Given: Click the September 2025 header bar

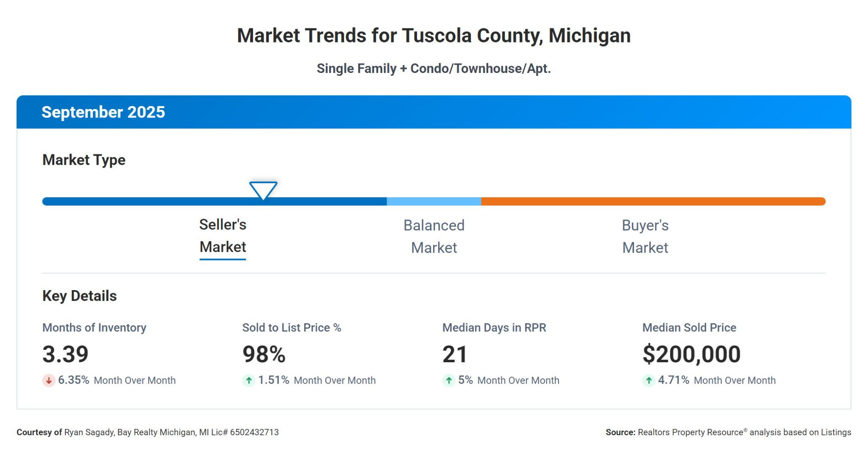Looking at the screenshot, I should coord(434,112).
